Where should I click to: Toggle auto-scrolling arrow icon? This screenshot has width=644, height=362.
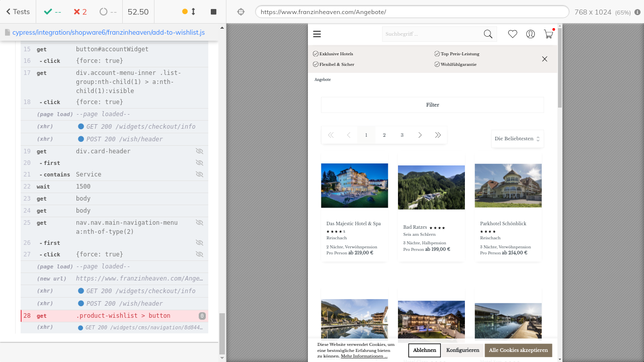tap(193, 12)
